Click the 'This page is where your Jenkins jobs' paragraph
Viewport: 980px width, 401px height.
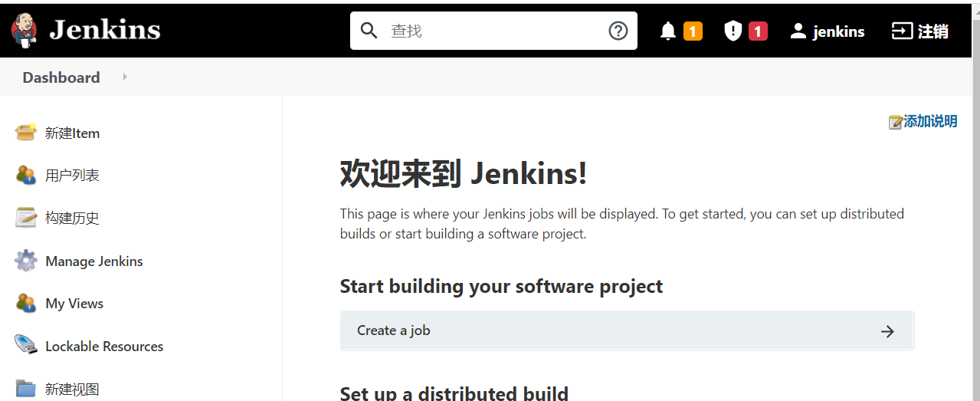(622, 224)
